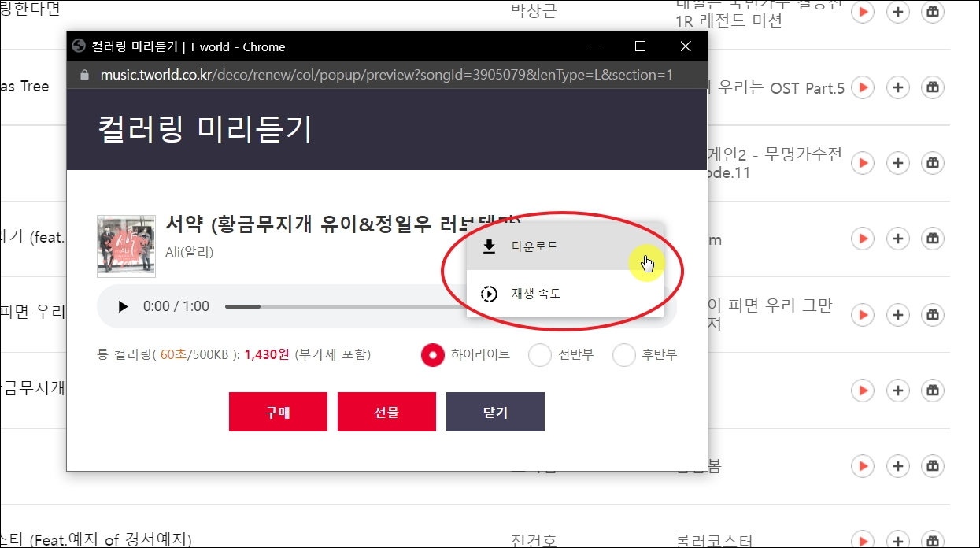Screen dimensions: 980x548
Task: Gift the 국민가수 결승전 1R 레전드 미션 song
Action: 933,12
